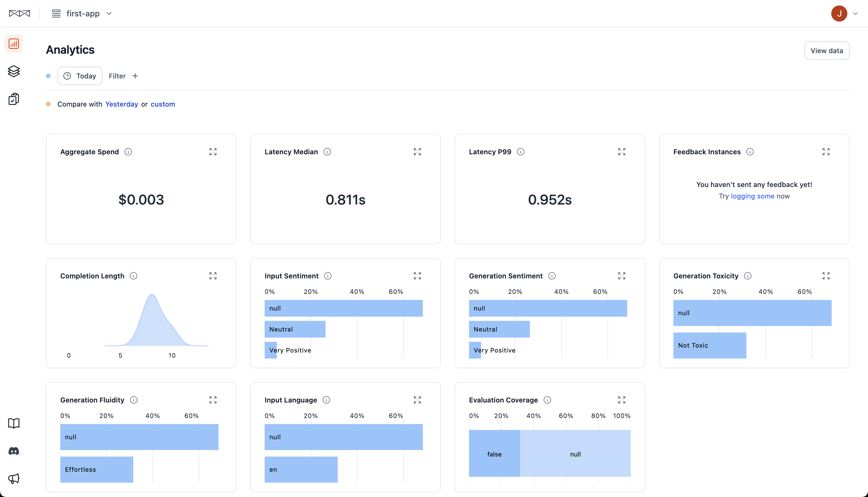Compare with Yesterday link
The width and height of the screenshot is (868, 497).
[121, 104]
